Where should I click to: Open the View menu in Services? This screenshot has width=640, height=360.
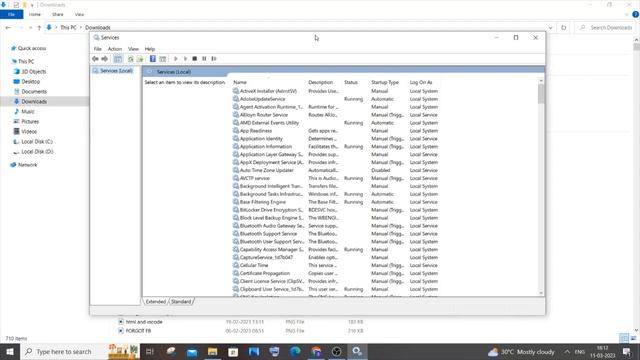point(133,49)
